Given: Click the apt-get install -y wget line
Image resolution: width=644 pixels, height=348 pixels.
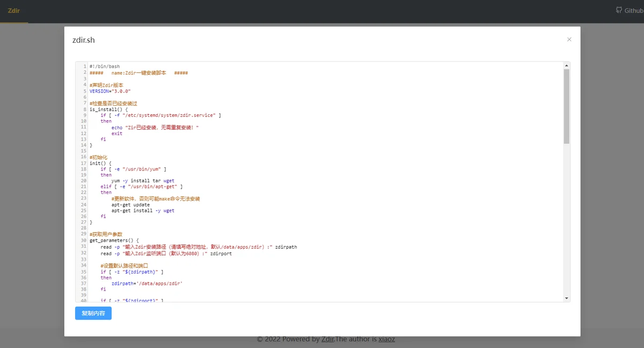Looking at the screenshot, I should (x=143, y=210).
